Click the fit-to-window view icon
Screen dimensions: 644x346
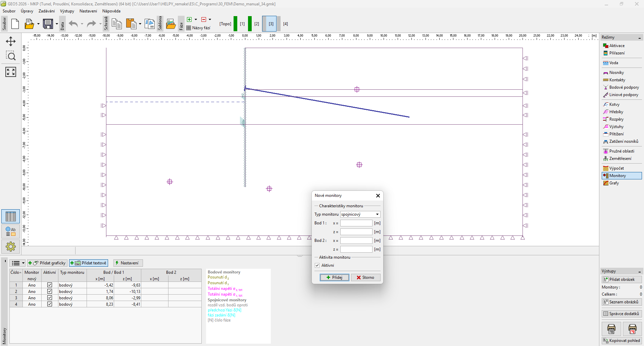[x=11, y=72]
